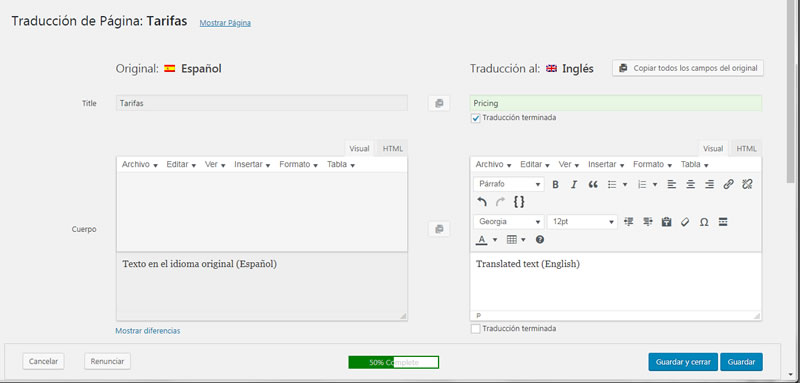Click Copiar todos los campos del original
800x383 pixels.
(688, 68)
